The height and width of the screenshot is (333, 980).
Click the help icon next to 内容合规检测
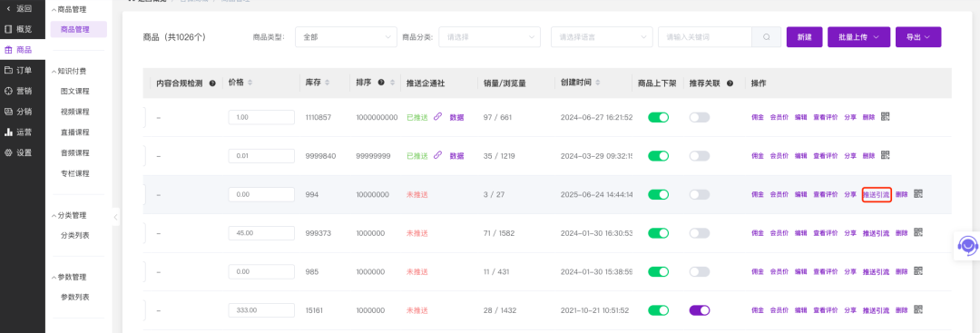pyautogui.click(x=211, y=83)
